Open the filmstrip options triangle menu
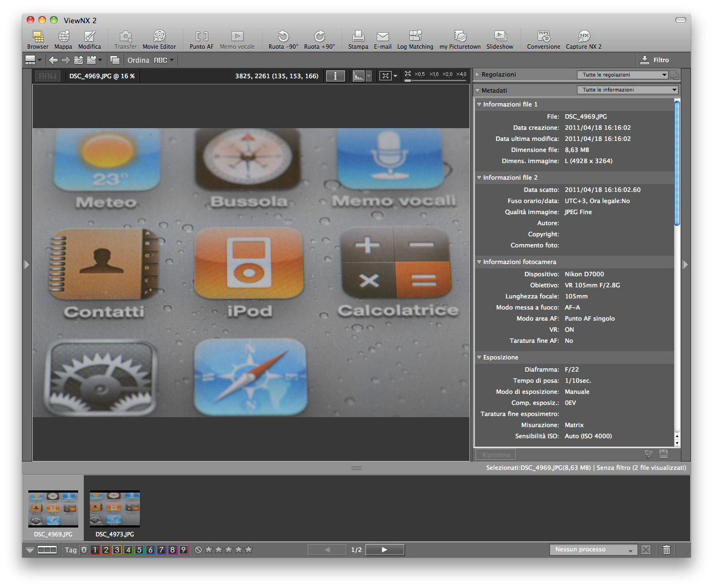The width and height of the screenshot is (713, 588). [x=30, y=550]
